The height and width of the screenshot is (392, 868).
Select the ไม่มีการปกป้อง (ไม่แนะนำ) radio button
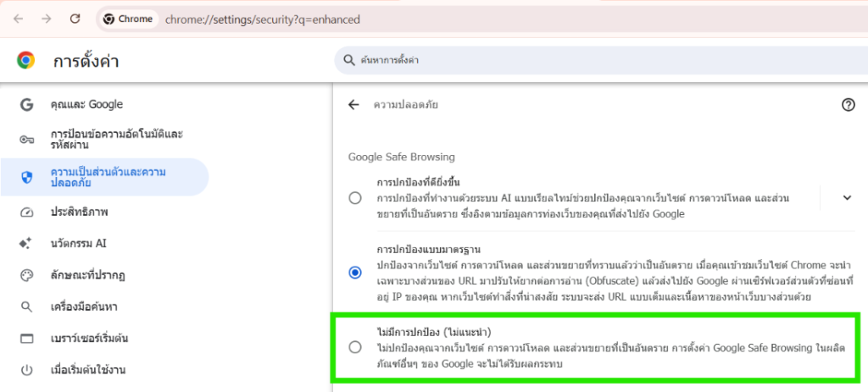click(x=355, y=347)
